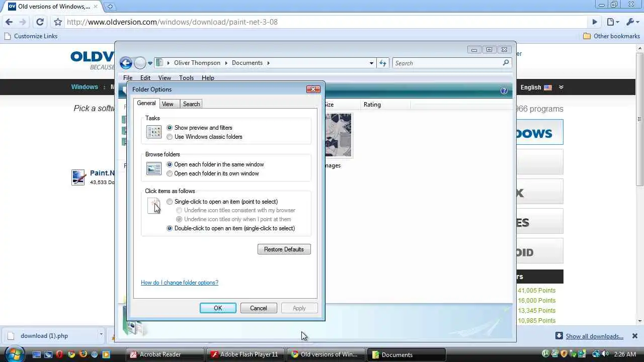Screen dimensions: 644x362
Task: Click the Windows Start orb
Action: [x=14, y=353]
